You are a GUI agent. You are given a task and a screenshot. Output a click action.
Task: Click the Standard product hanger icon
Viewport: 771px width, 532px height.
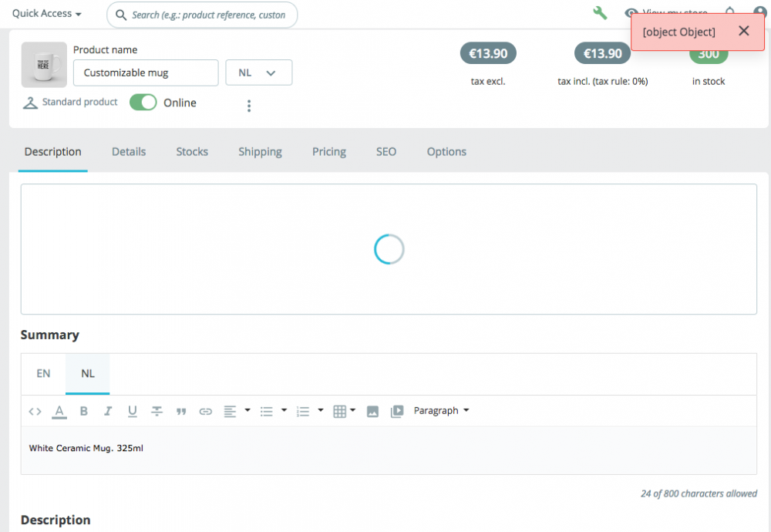pos(30,103)
